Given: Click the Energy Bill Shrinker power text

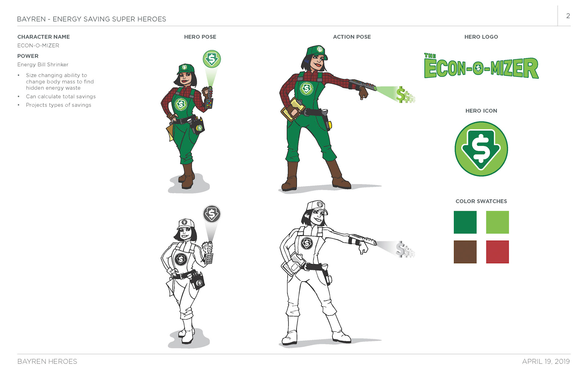Looking at the screenshot, I should coord(43,65).
